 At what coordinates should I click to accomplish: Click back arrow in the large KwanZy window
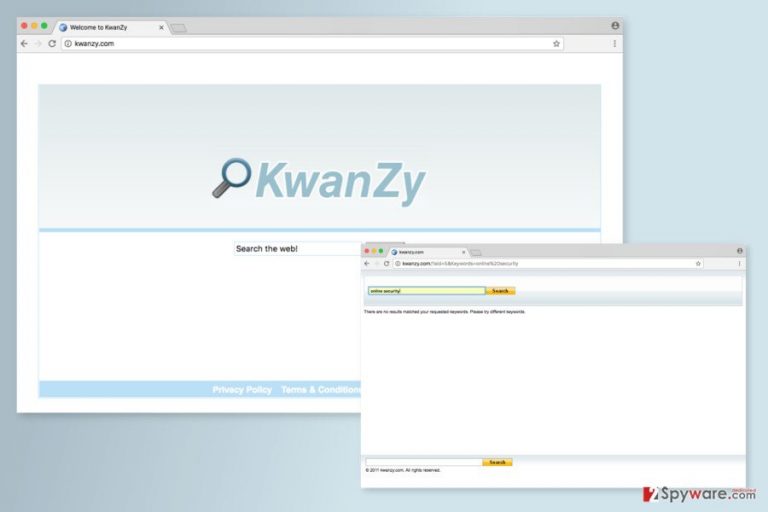point(24,44)
